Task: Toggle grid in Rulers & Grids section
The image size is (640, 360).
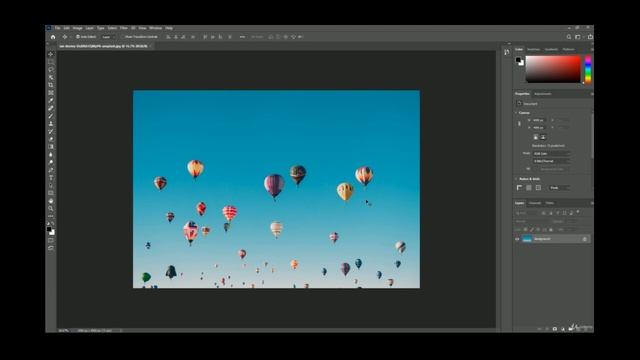Action: pyautogui.click(x=529, y=188)
